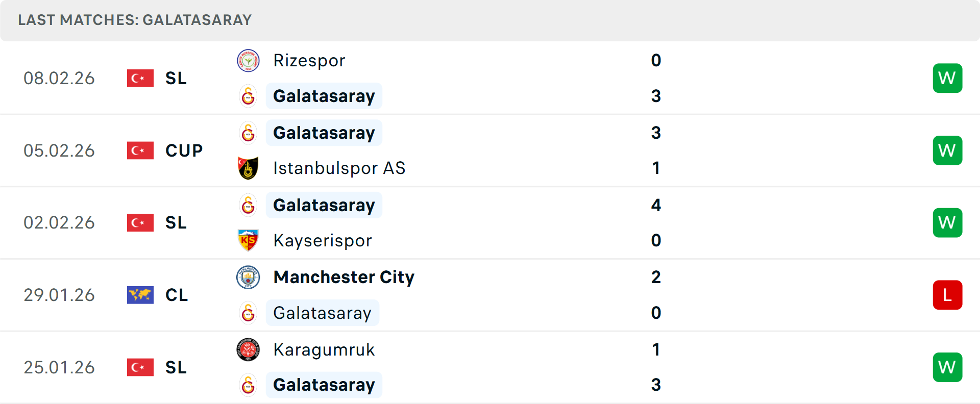Screen dimensions: 980x404
Task: Click the Turkish flag next to CUP
Action: click(x=140, y=150)
